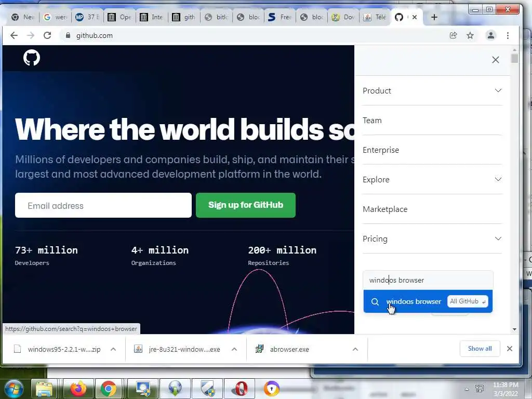
Task: Switch to the Google search tab
Action: [55, 17]
